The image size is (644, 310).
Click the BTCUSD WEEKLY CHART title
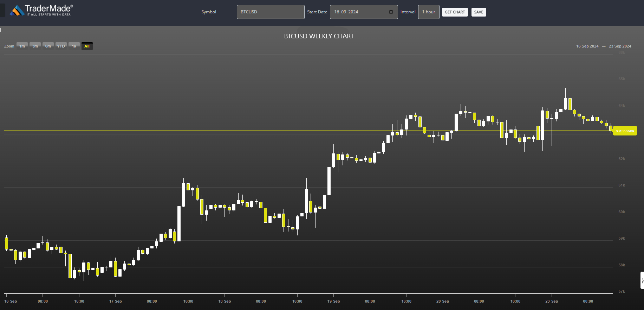(x=319, y=36)
